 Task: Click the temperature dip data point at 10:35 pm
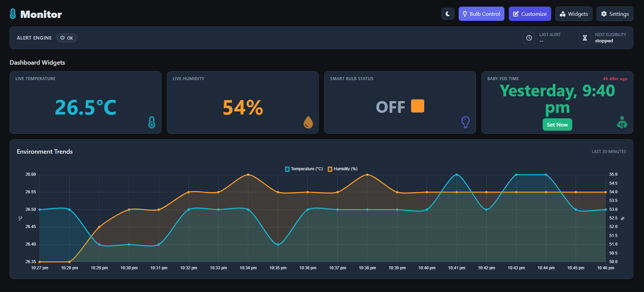pos(278,245)
